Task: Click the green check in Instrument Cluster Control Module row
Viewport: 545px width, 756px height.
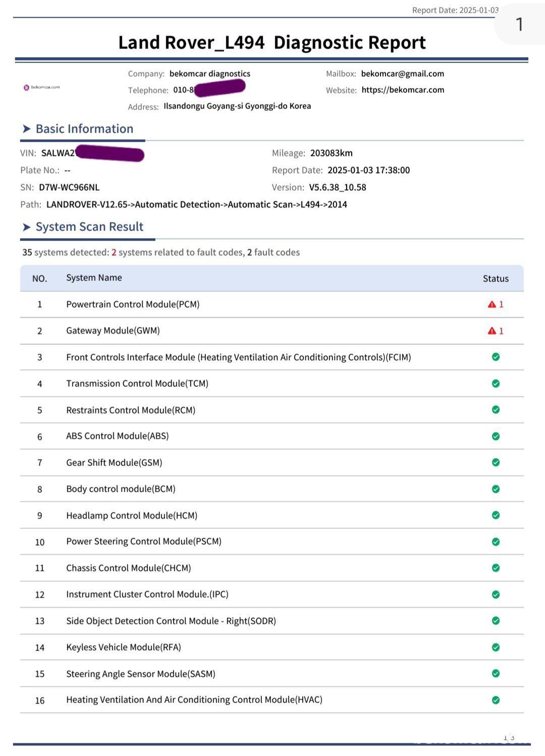Action: point(496,594)
